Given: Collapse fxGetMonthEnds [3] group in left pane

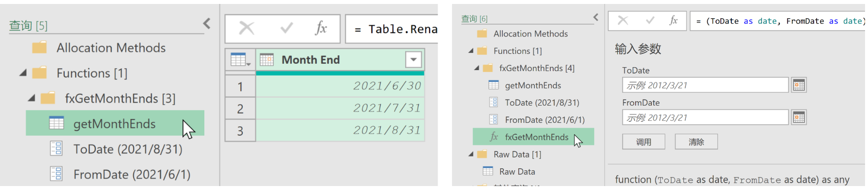Looking at the screenshot, I should tap(32, 98).
